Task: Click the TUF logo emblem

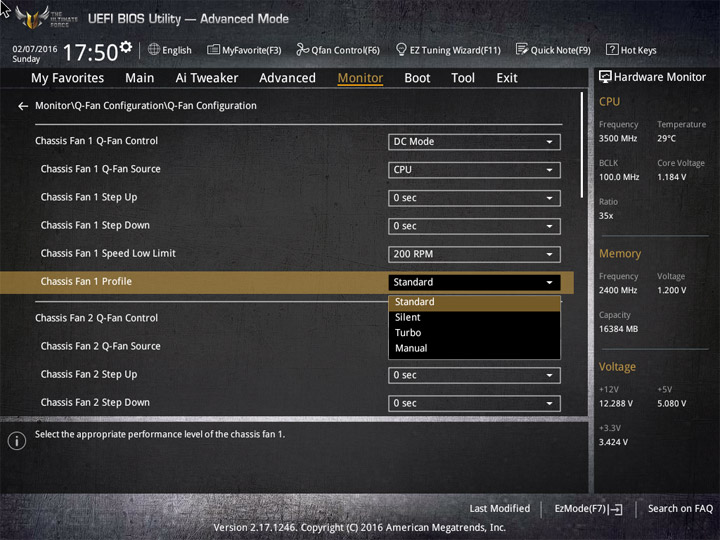Action: tap(32, 17)
